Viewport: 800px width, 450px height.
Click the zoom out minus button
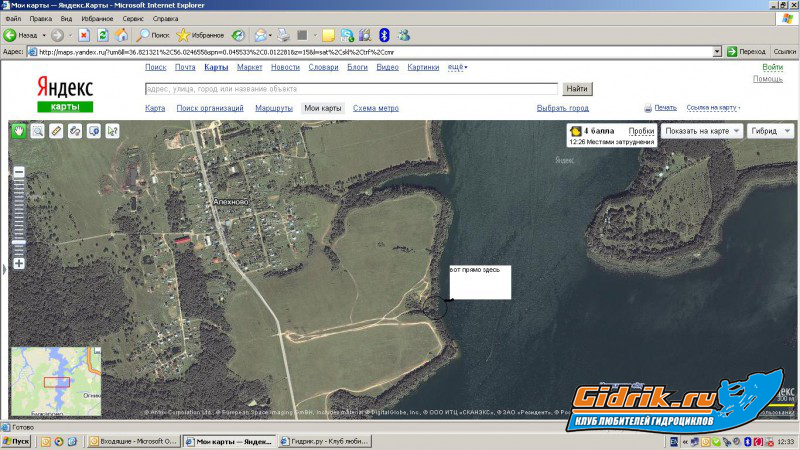[18, 172]
